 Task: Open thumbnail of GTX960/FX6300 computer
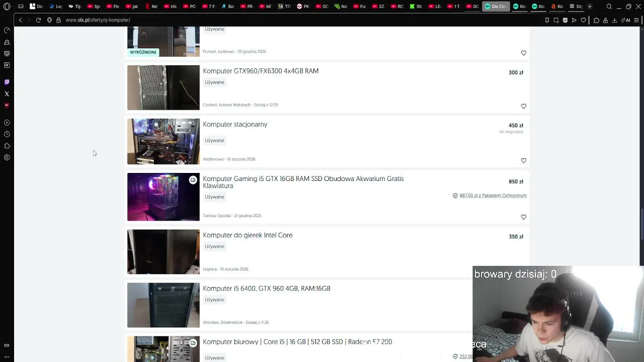pyautogui.click(x=164, y=87)
